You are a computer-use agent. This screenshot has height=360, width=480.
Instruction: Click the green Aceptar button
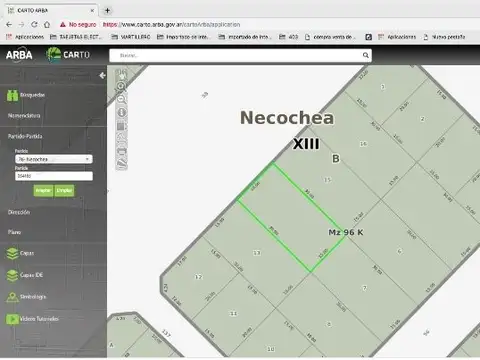click(43, 191)
